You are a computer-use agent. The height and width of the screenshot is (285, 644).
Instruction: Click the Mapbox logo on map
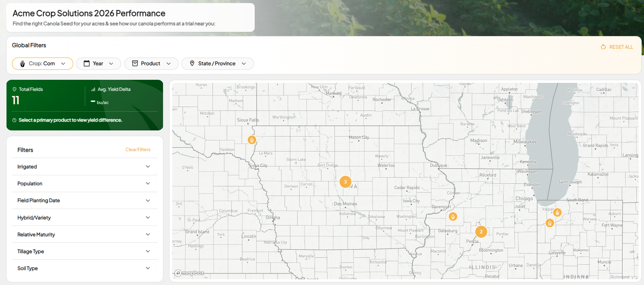pyautogui.click(x=189, y=273)
